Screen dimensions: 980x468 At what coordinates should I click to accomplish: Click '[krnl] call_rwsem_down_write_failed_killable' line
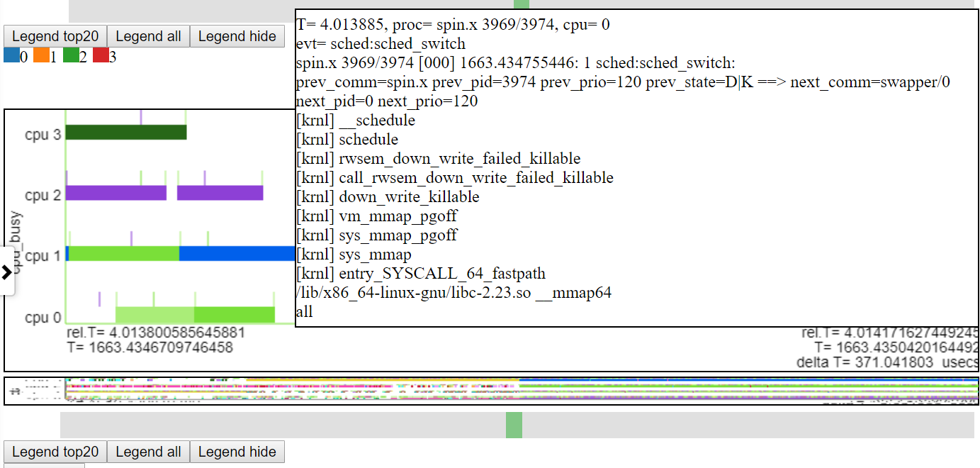455,178
